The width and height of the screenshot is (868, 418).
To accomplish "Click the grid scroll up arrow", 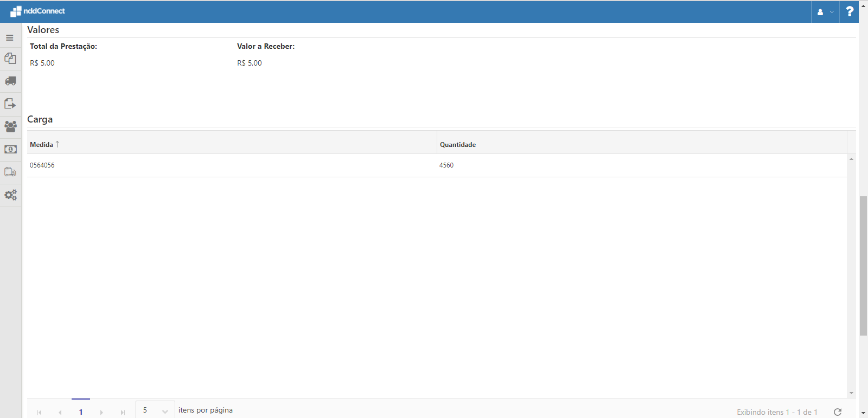I will point(851,159).
